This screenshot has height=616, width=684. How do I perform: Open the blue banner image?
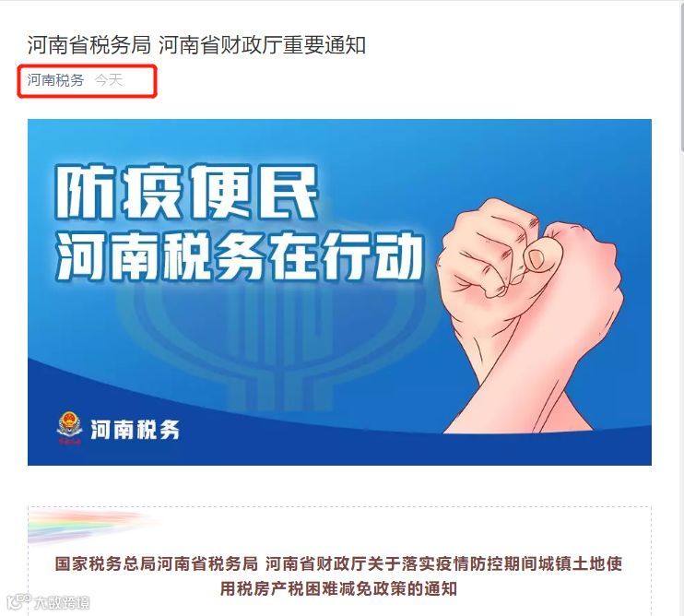pyautogui.click(x=339, y=291)
